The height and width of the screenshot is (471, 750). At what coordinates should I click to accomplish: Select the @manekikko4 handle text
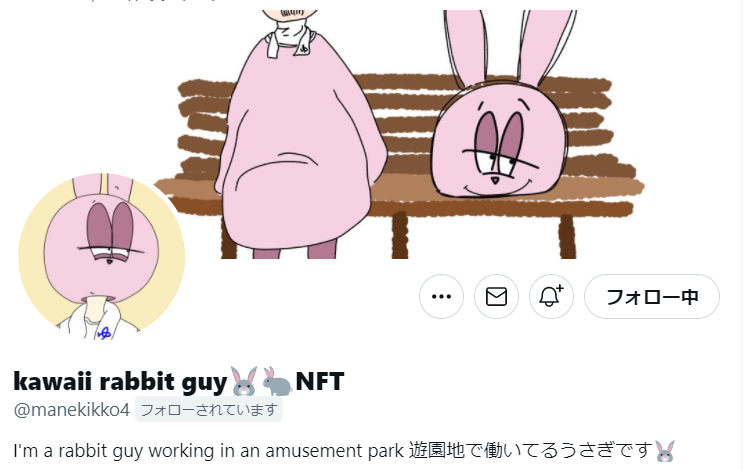[72, 410]
